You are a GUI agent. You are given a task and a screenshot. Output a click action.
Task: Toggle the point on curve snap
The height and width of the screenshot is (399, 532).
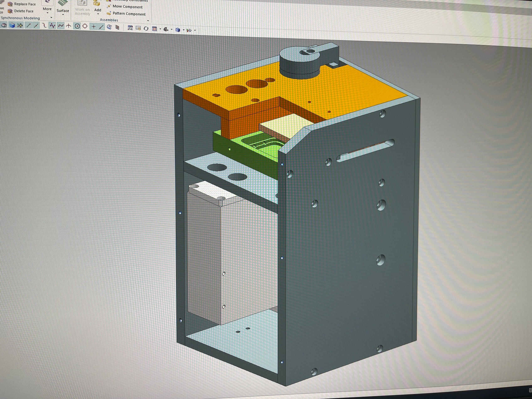tap(101, 27)
